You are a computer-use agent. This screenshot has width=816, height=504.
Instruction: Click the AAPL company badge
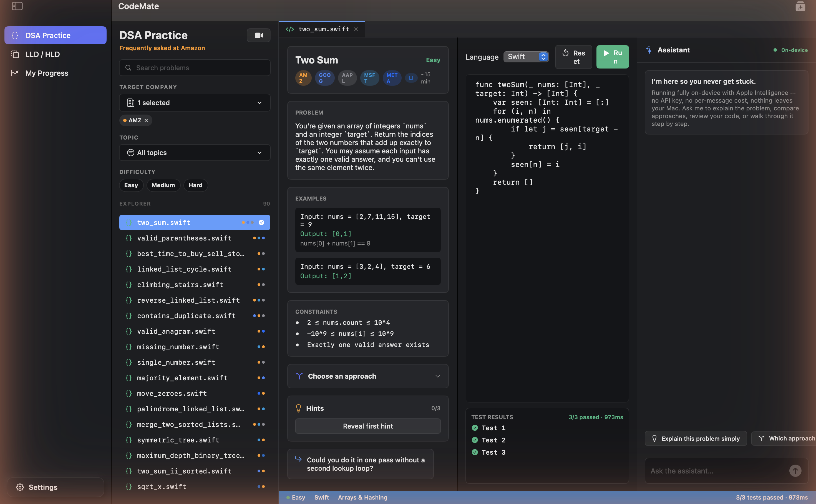click(x=347, y=78)
